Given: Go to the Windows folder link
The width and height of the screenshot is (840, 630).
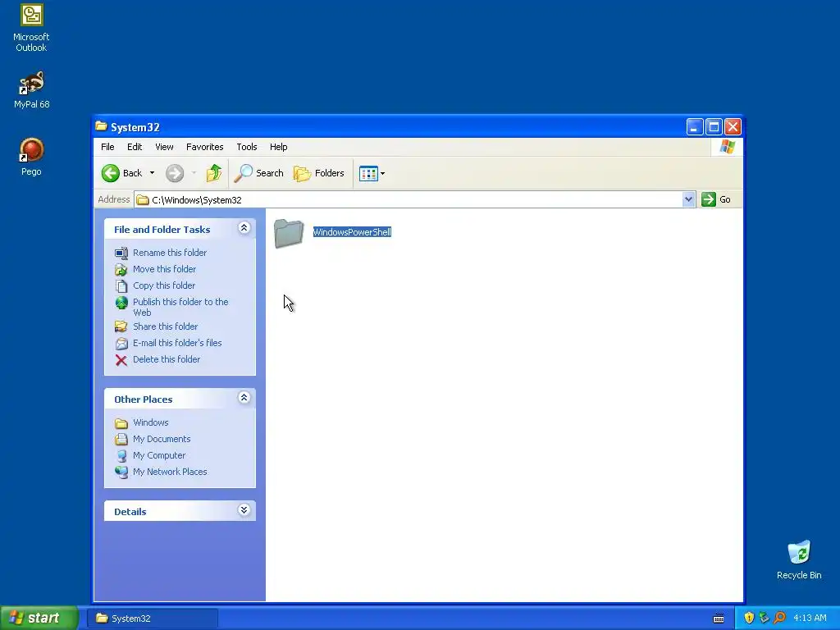Looking at the screenshot, I should tap(151, 422).
